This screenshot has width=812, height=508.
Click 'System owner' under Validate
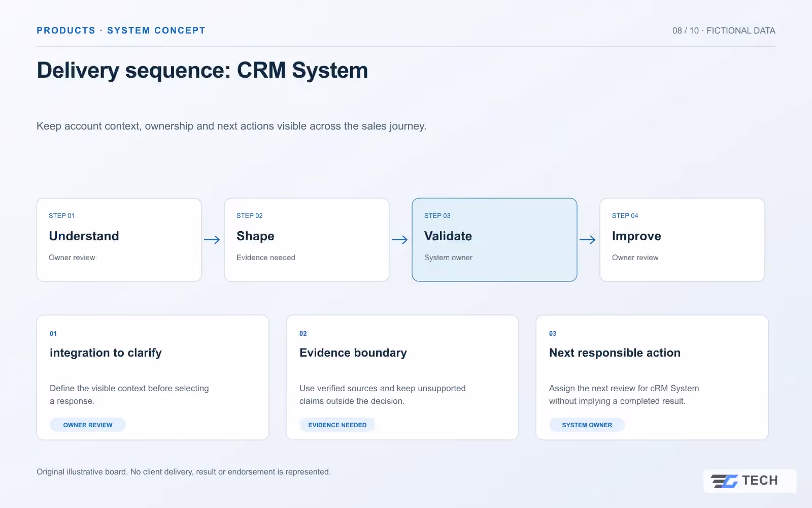click(x=448, y=258)
